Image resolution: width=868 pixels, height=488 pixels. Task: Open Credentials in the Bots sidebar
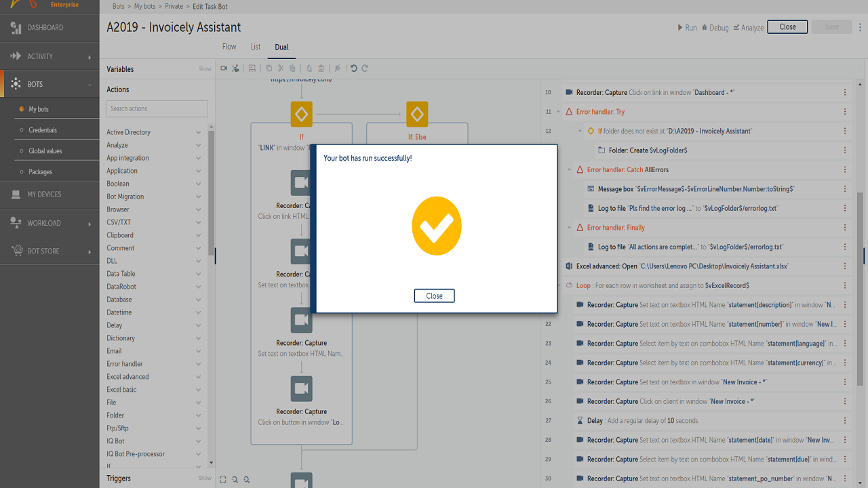(43, 130)
